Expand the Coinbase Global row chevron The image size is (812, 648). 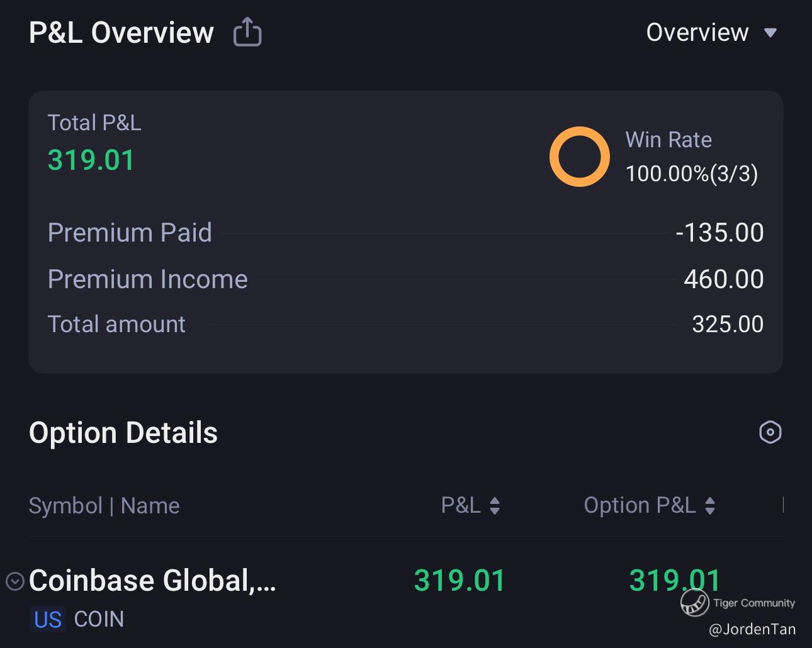[15, 581]
